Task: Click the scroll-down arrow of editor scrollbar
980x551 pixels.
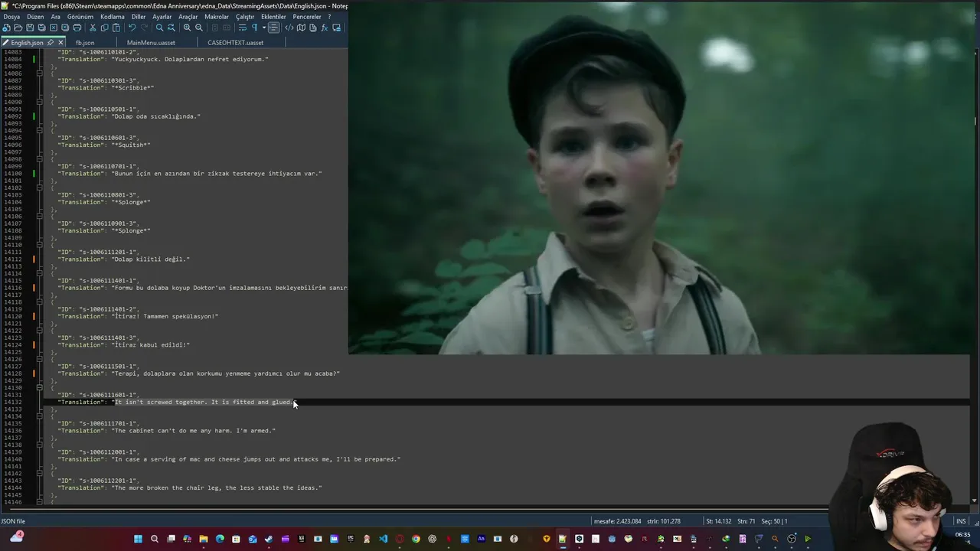Action: pos(975,500)
